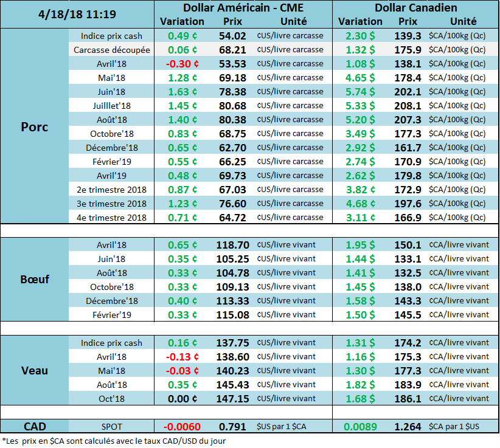The image size is (500, 448).
Task: Click the Porc category label
Action: click(35, 126)
